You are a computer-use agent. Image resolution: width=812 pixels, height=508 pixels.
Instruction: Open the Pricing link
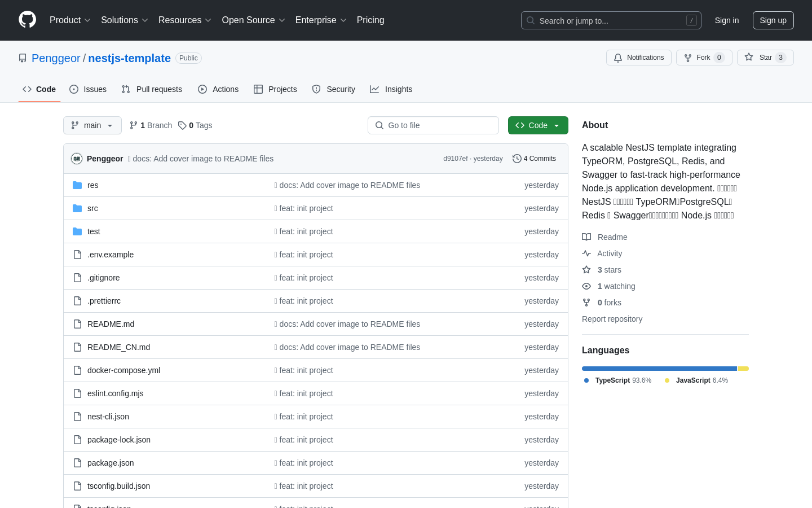click(370, 20)
